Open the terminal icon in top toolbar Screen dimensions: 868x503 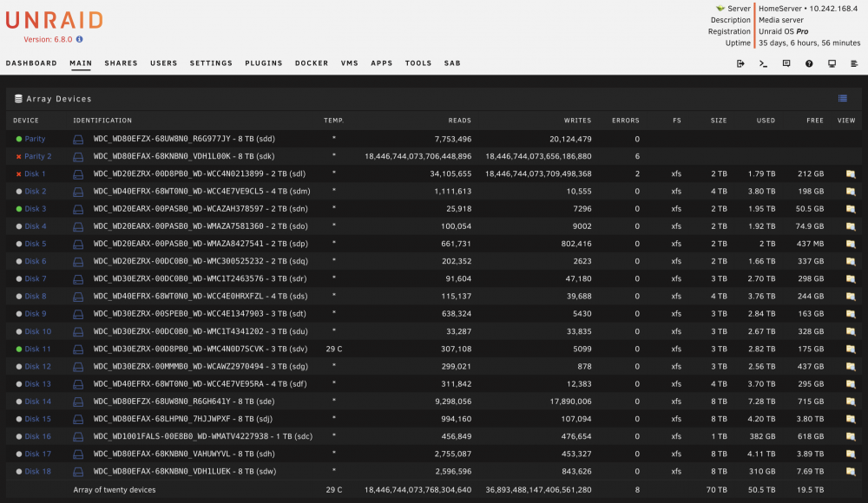[x=763, y=63]
